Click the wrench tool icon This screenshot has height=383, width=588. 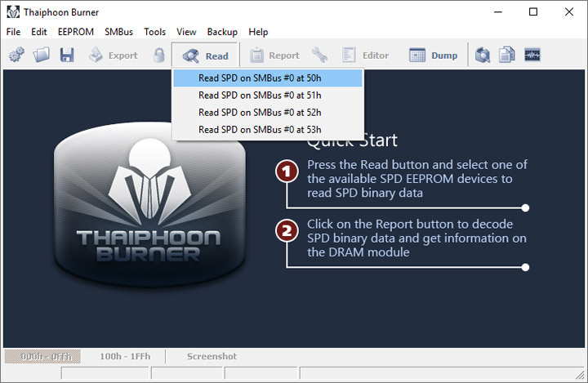click(x=319, y=56)
